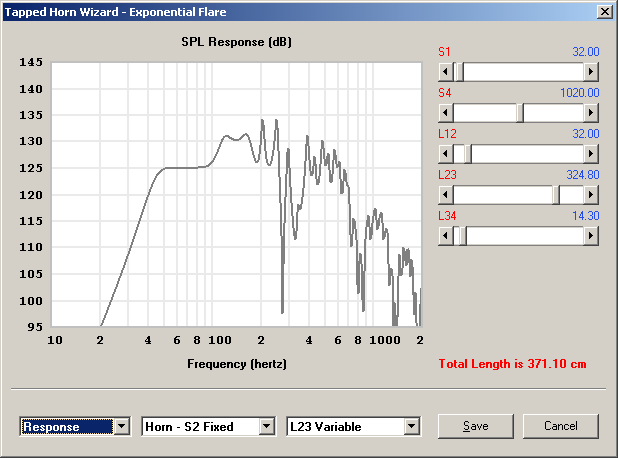Click the S4 parameter label

pyautogui.click(x=445, y=93)
